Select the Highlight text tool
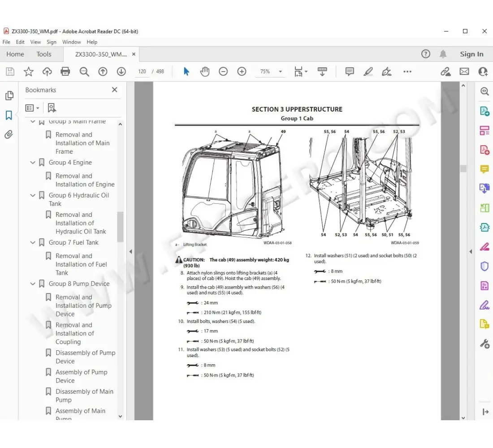The width and height of the screenshot is (493, 448). click(368, 72)
